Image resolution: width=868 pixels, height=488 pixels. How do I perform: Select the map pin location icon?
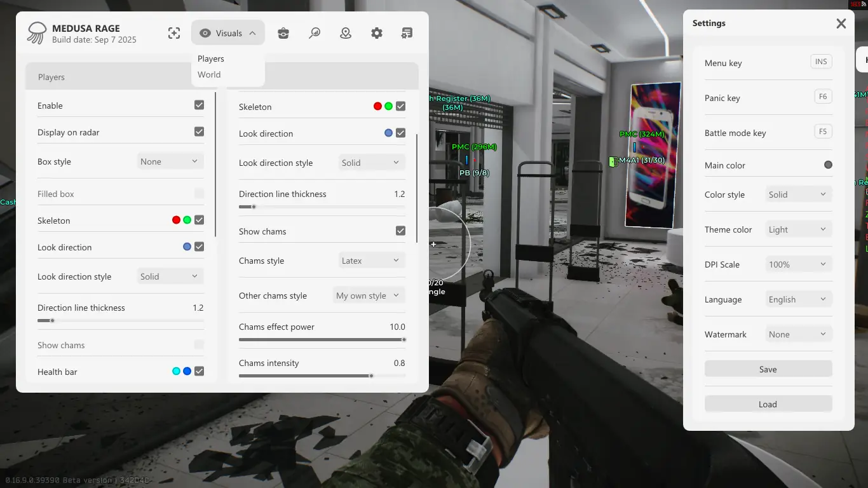[x=346, y=34]
